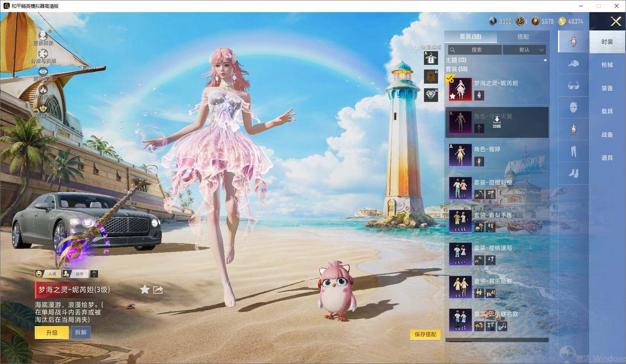Open the 分解与拆解 puzzle-piece icon
The height and width of the screenshot is (364, 626).
43,54
